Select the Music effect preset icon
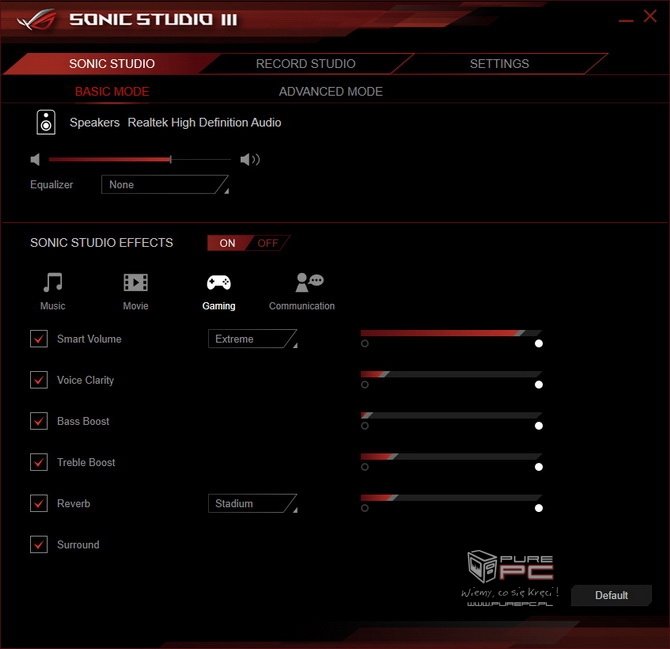Viewport: 670px width, 649px height. coord(53,282)
